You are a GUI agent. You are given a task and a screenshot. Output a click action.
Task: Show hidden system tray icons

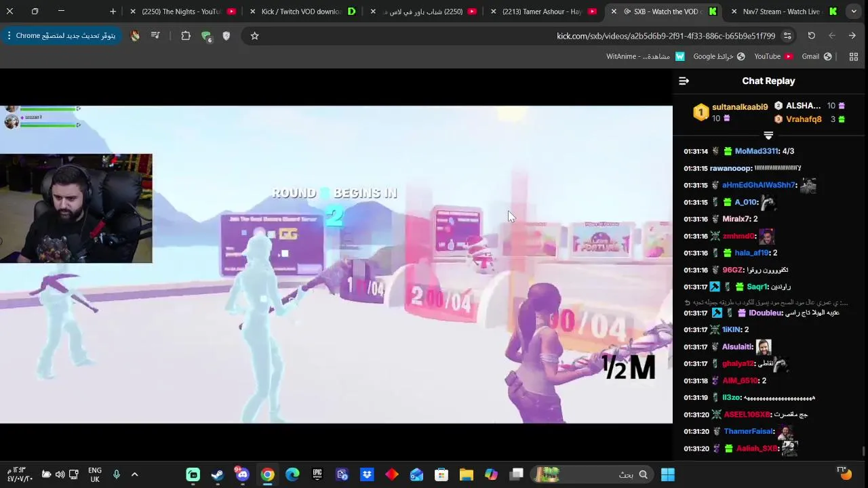(x=134, y=474)
